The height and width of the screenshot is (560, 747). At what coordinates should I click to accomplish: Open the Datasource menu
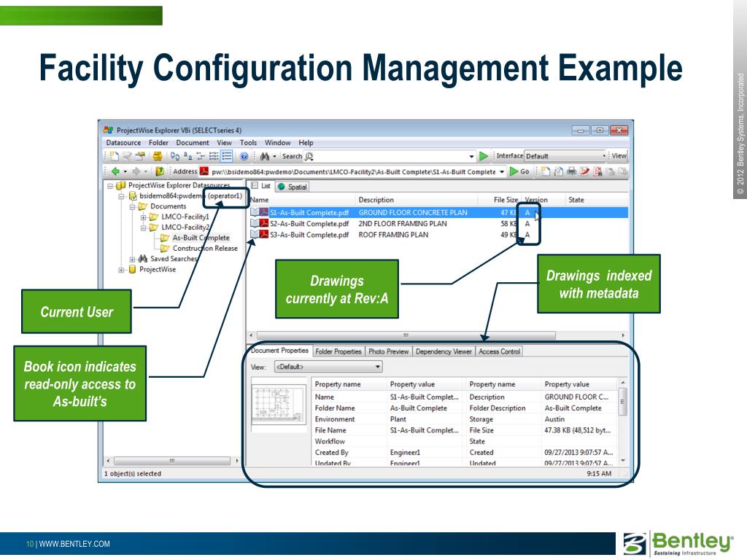(123, 142)
